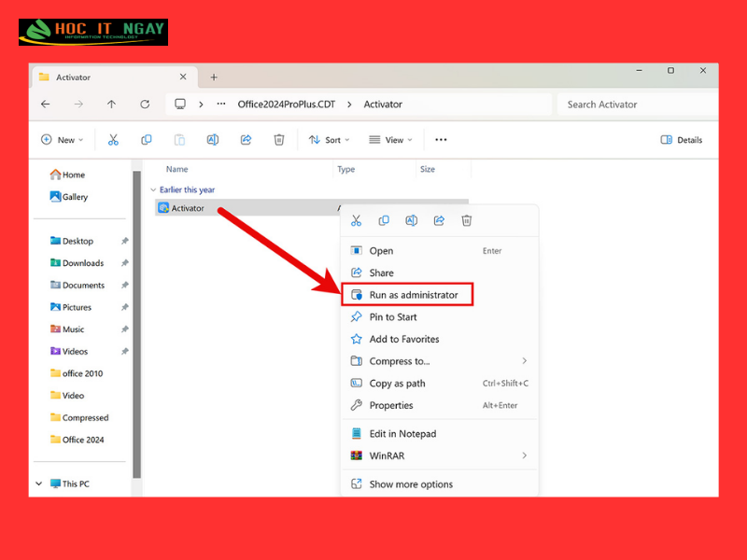Select Add to Favorites
Screen dimensions: 747x560
(440, 339)
